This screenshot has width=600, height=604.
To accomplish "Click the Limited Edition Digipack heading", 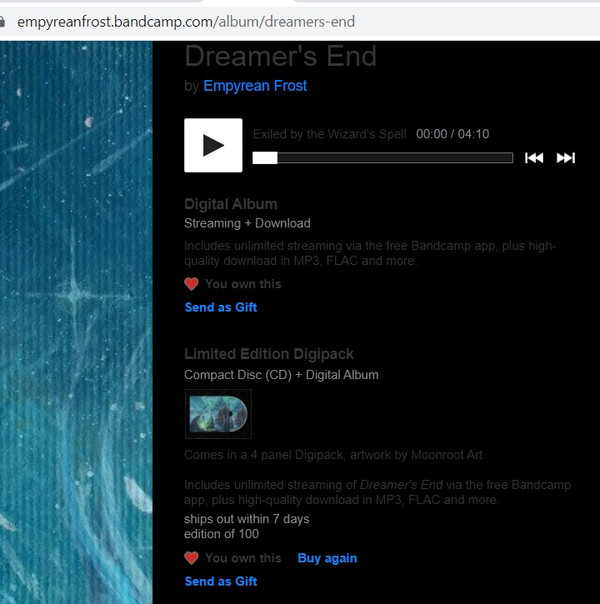I will pyautogui.click(x=269, y=354).
